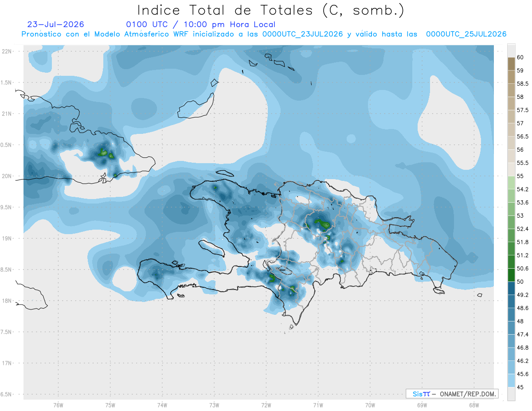Click the '69W' longitude label
Viewport: 532px width, 411px height.
pyautogui.click(x=422, y=404)
